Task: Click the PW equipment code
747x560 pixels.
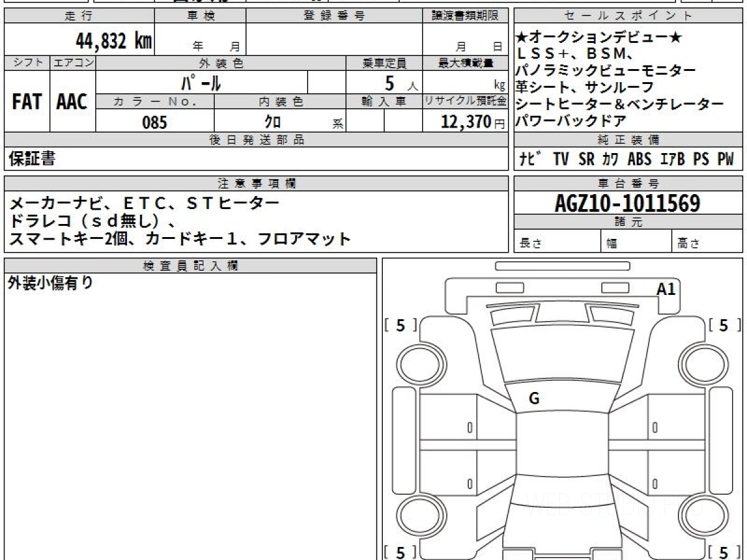Action: [x=725, y=159]
